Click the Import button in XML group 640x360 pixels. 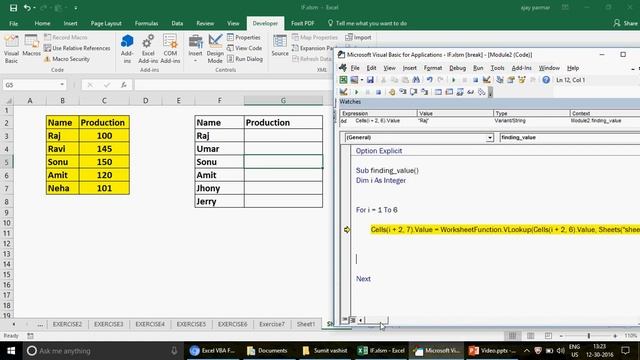pyautogui.click(x=358, y=38)
